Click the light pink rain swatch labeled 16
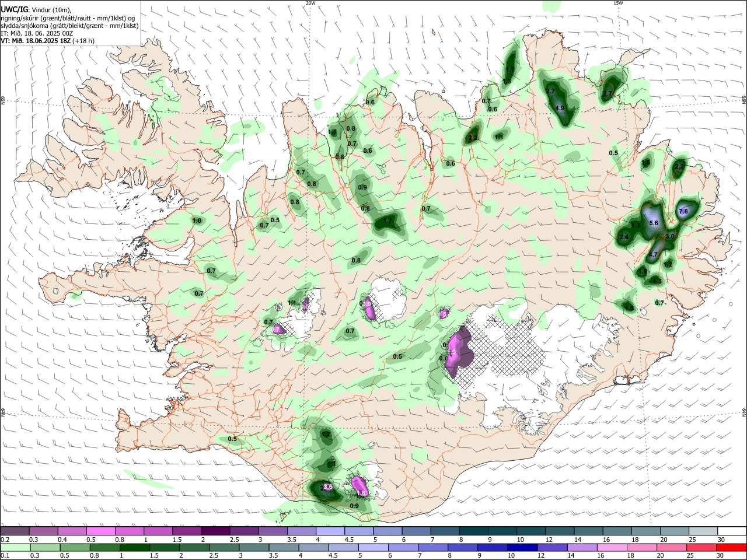 tap(612, 548)
